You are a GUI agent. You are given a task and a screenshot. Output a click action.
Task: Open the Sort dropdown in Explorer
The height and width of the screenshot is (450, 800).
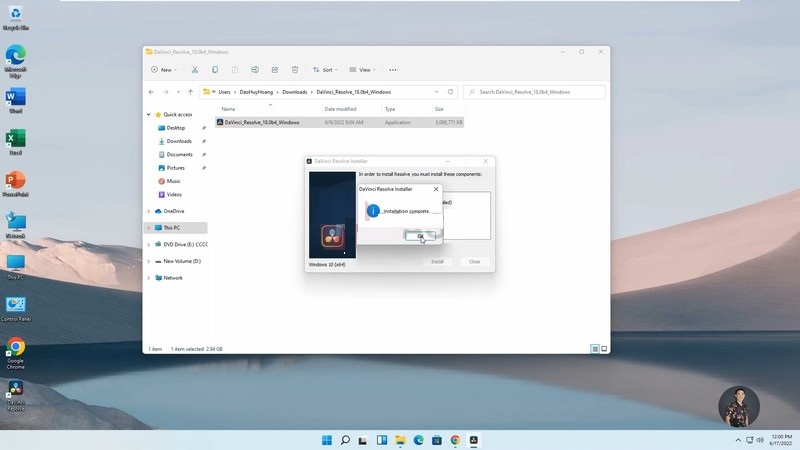(x=325, y=69)
